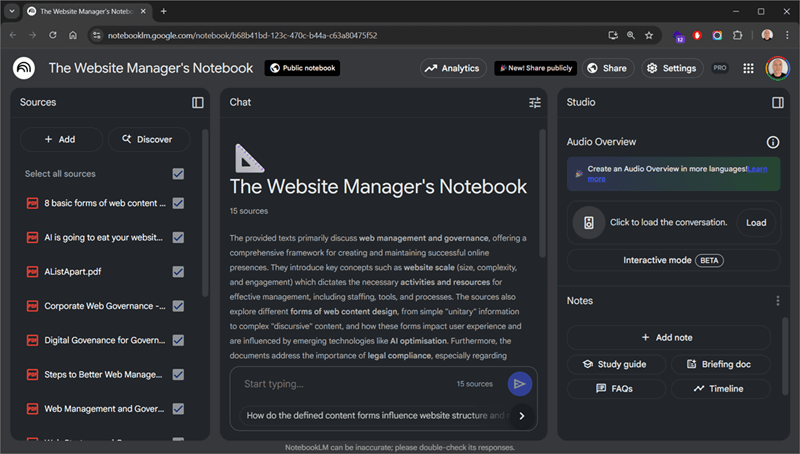Viewport: 800px width, 454px height.
Task: Uncheck Steps to Better Web Manage source
Action: coord(178,374)
